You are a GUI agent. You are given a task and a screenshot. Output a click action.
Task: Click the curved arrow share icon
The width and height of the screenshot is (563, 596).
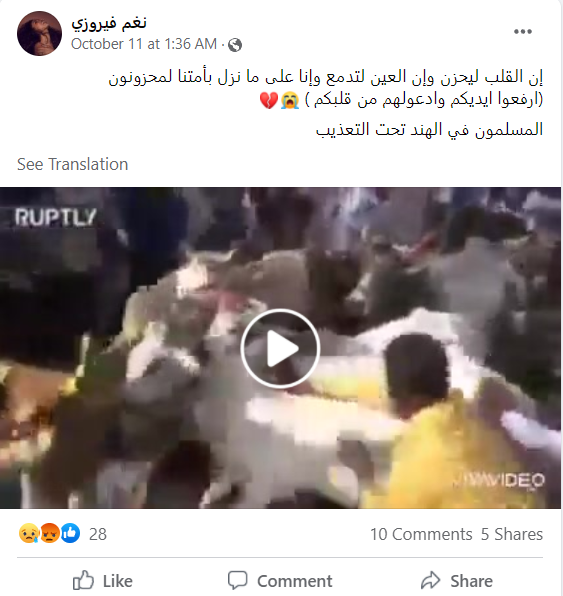tap(430, 580)
